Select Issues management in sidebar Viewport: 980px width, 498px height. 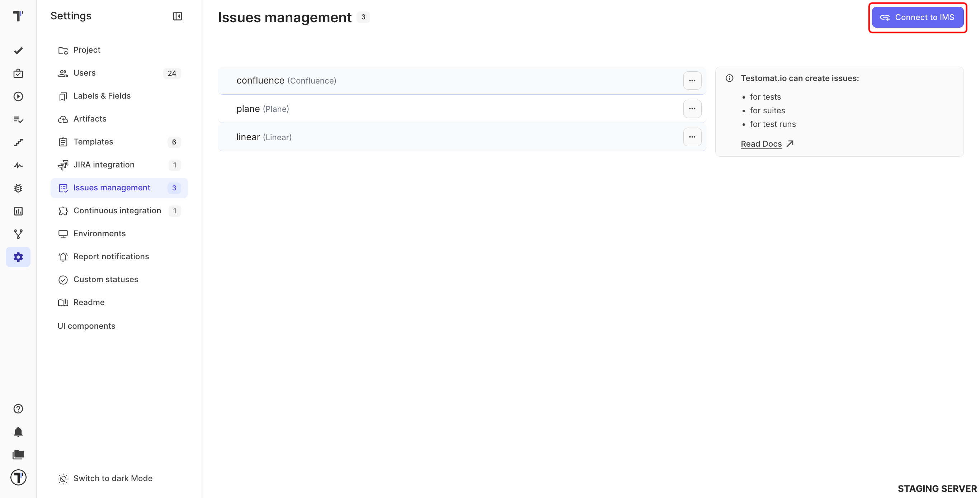[x=119, y=188]
